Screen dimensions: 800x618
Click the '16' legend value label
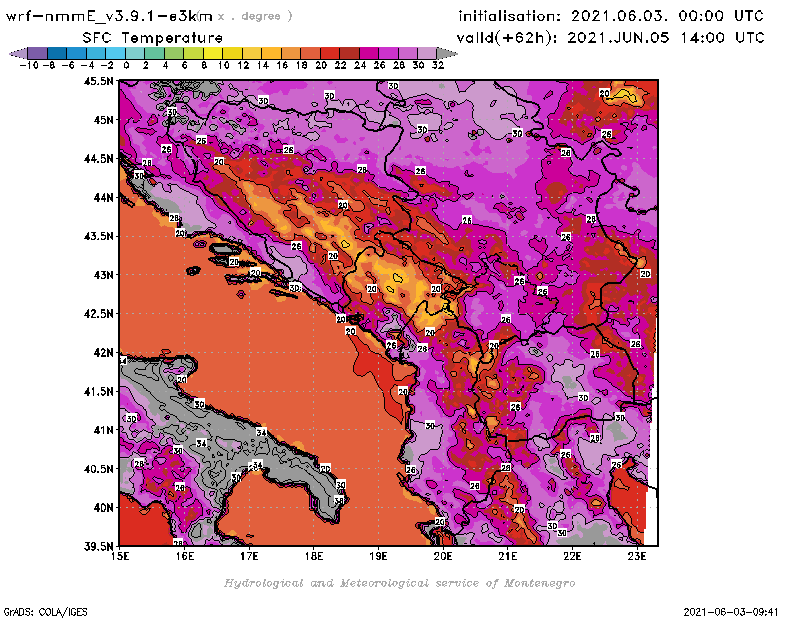tap(282, 65)
